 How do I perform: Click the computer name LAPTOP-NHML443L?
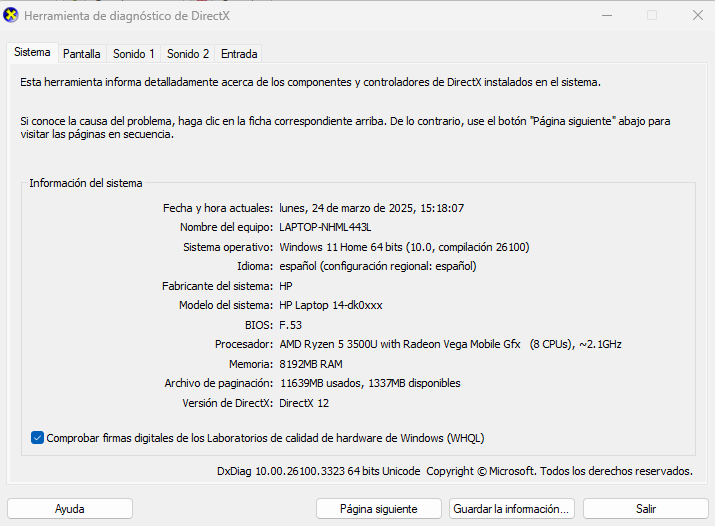pyautogui.click(x=325, y=227)
